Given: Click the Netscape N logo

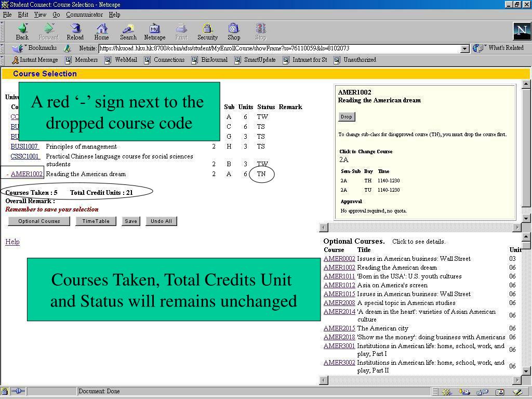Looking at the screenshot, I should (x=522, y=32).
